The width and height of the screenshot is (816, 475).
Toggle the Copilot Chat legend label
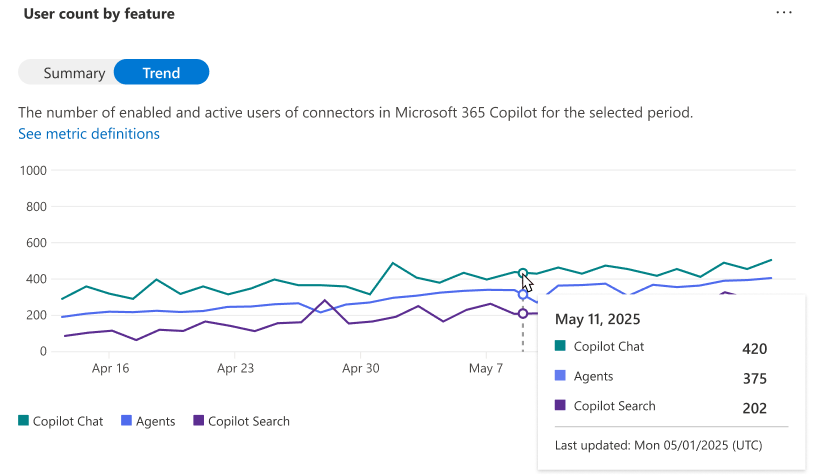[68, 421]
